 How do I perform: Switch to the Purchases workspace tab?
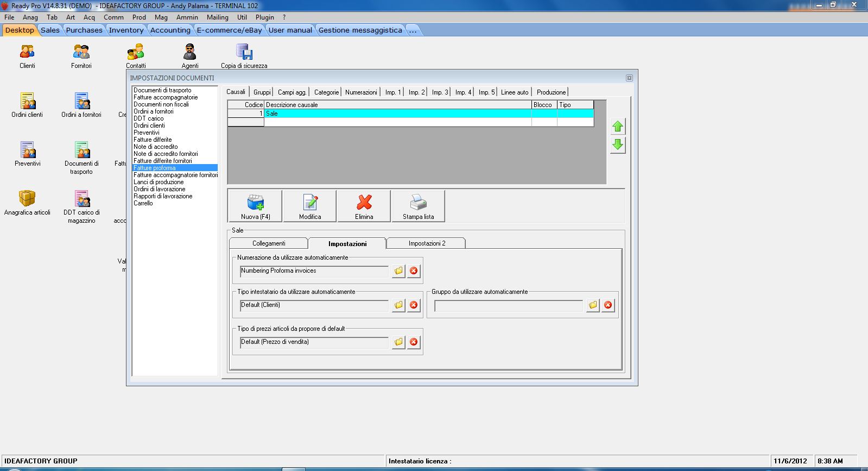tap(84, 30)
